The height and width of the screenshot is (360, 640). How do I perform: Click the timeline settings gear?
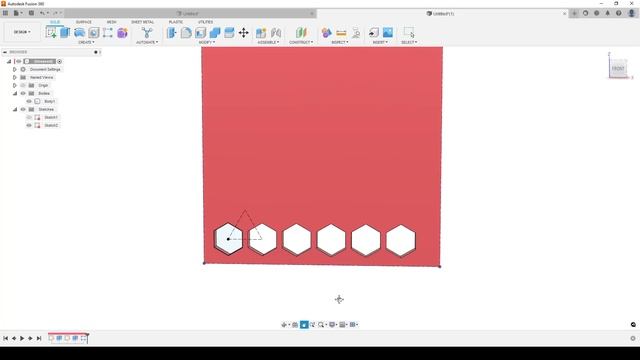point(633,338)
